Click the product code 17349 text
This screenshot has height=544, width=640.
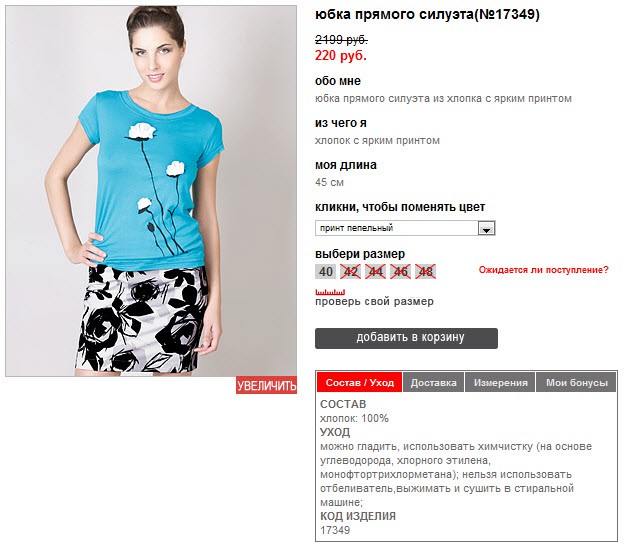coord(335,530)
